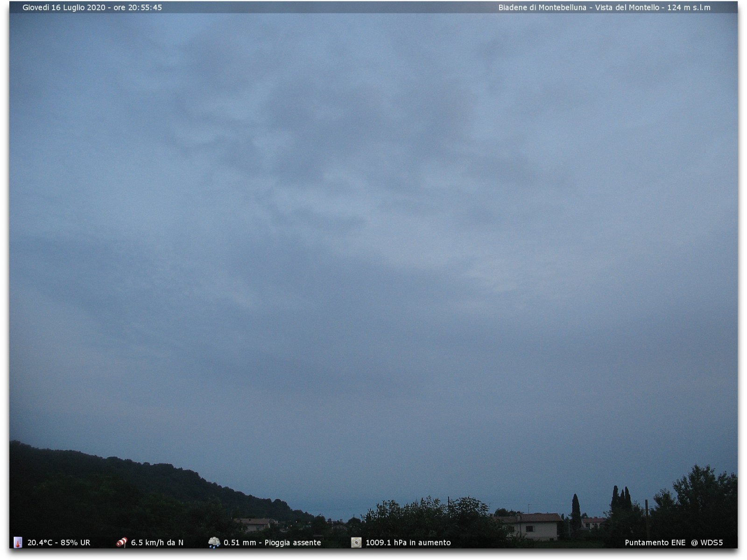Click the barometer pressure icon

pyautogui.click(x=356, y=542)
